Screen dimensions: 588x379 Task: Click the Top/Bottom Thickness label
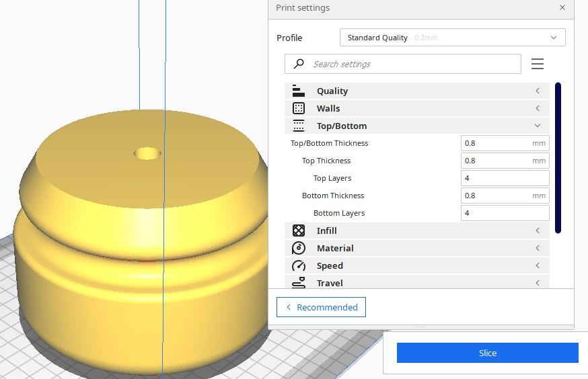point(329,143)
